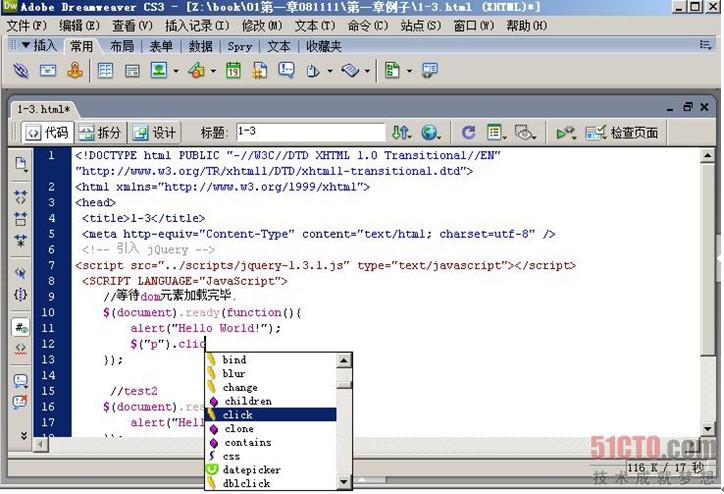The image size is (724, 494).
Task: Insert a Comment icon
Action: [286, 71]
